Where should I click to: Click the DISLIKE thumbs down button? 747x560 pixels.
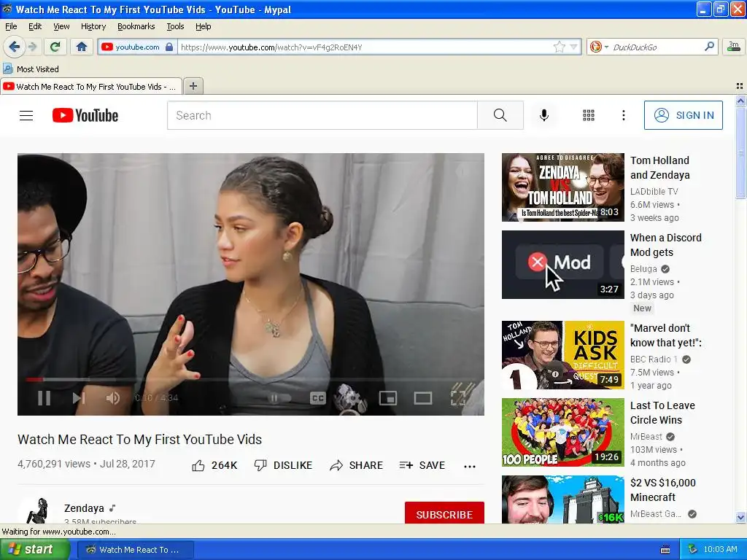tap(283, 465)
